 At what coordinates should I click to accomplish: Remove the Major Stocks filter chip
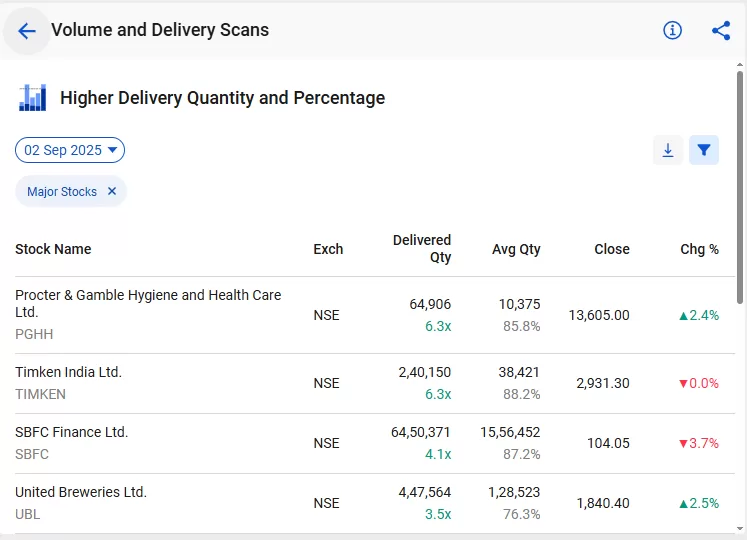[x=112, y=191]
